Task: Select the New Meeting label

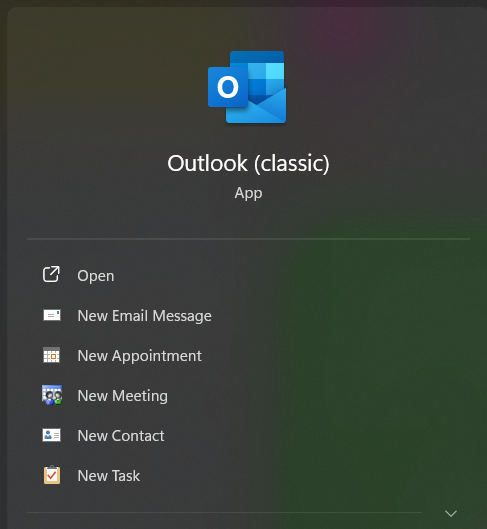Action: [x=122, y=396]
